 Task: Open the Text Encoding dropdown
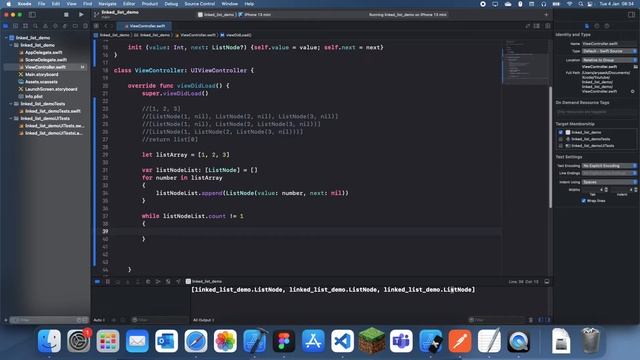(x=609, y=166)
